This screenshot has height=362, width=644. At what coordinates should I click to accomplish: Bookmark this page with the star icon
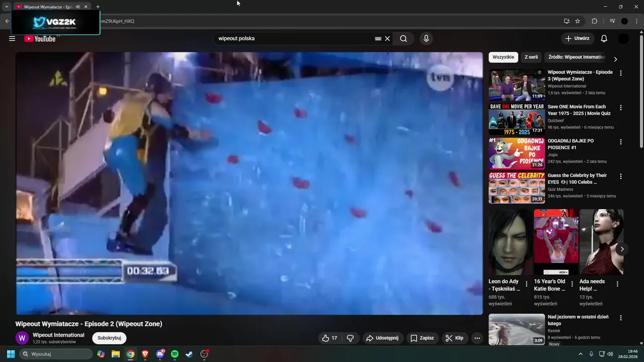pos(578,21)
